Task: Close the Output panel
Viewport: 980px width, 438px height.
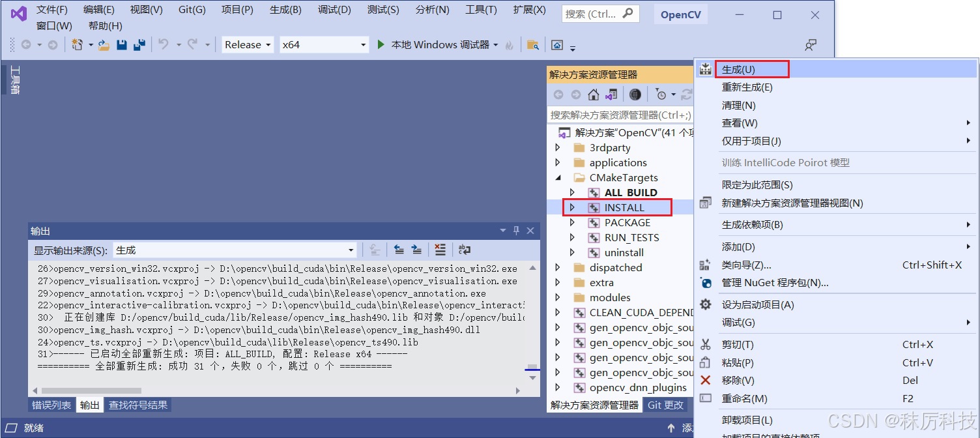Action: [530, 231]
